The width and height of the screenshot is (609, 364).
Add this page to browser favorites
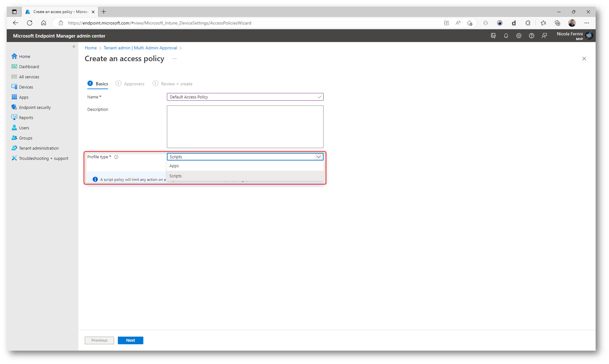point(470,23)
